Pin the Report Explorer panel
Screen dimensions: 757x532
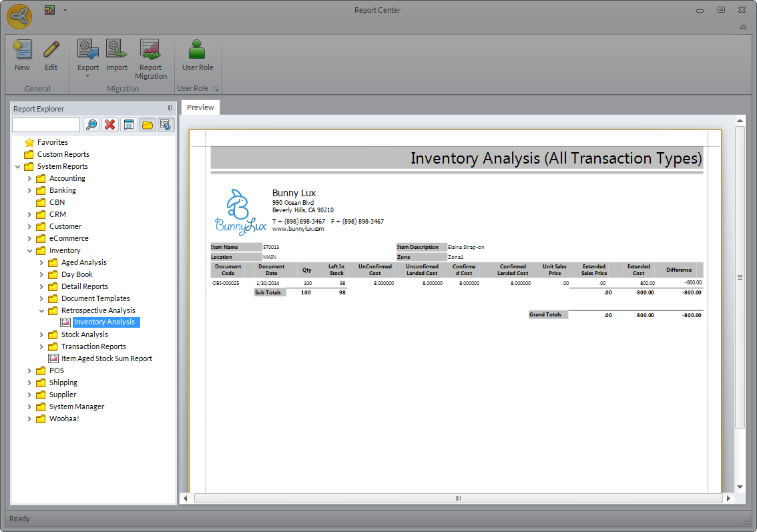pos(170,109)
